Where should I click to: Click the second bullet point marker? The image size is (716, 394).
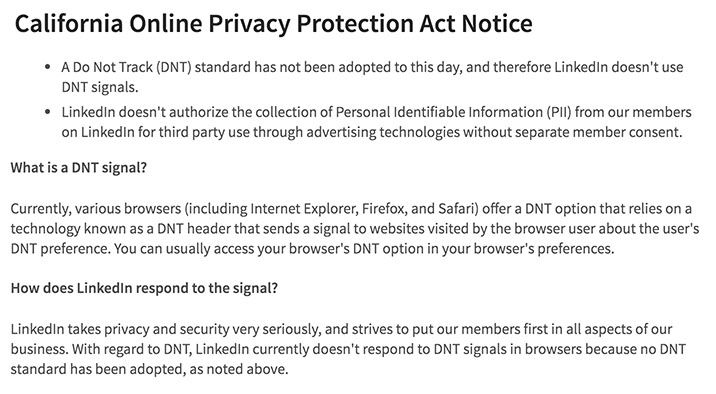point(47,112)
